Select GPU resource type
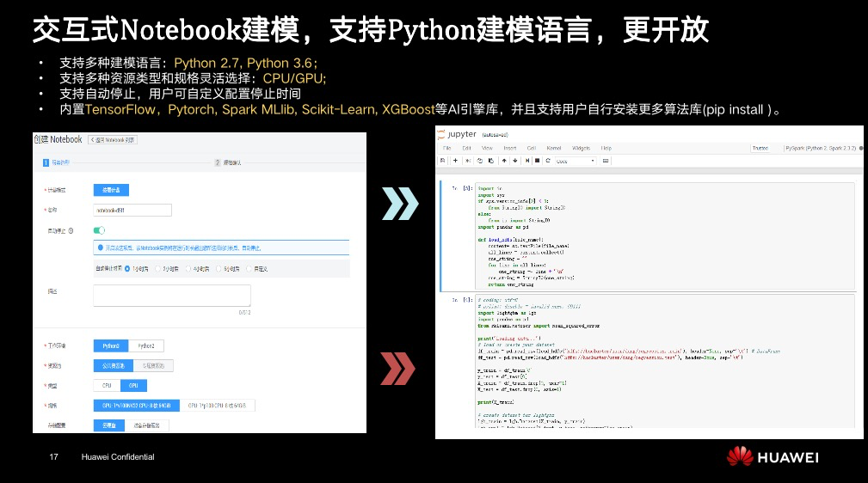Image resolution: width=868 pixels, height=483 pixels. (x=133, y=386)
